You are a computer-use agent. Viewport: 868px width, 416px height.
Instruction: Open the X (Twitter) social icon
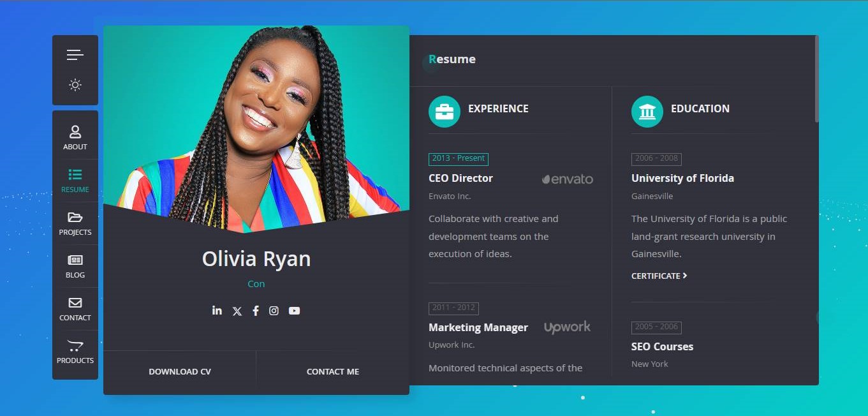click(237, 311)
